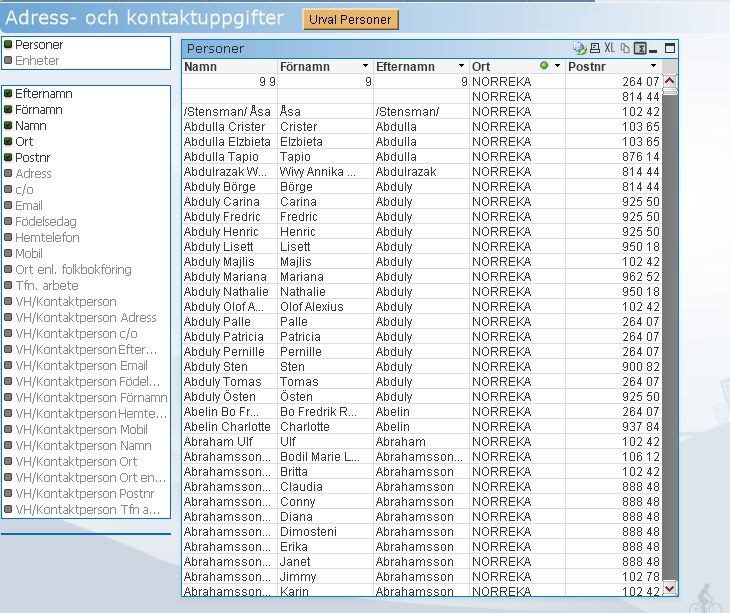The height and width of the screenshot is (613, 730).
Task: Select the first name 'Elzbieta'
Action: 325,141
